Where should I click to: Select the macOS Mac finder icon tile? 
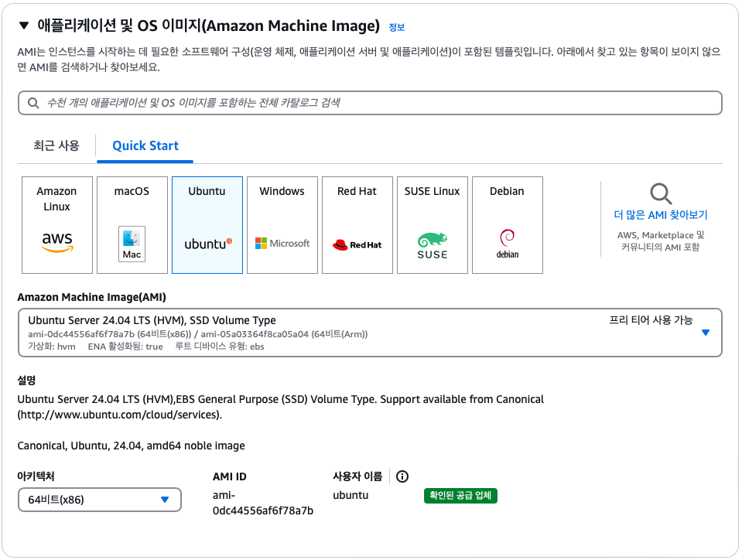point(132,225)
